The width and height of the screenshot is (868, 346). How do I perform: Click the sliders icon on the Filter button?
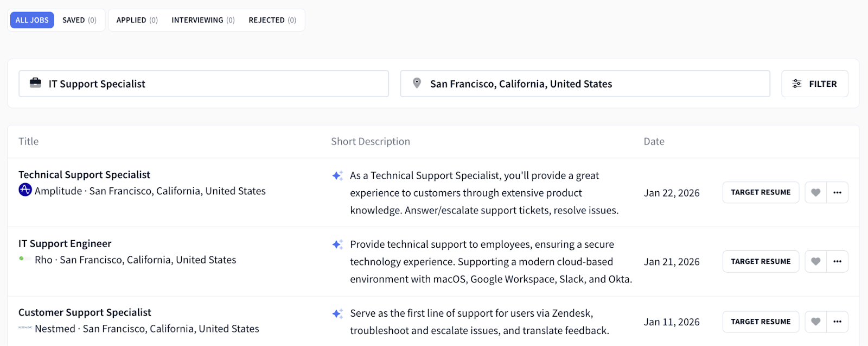(x=797, y=84)
